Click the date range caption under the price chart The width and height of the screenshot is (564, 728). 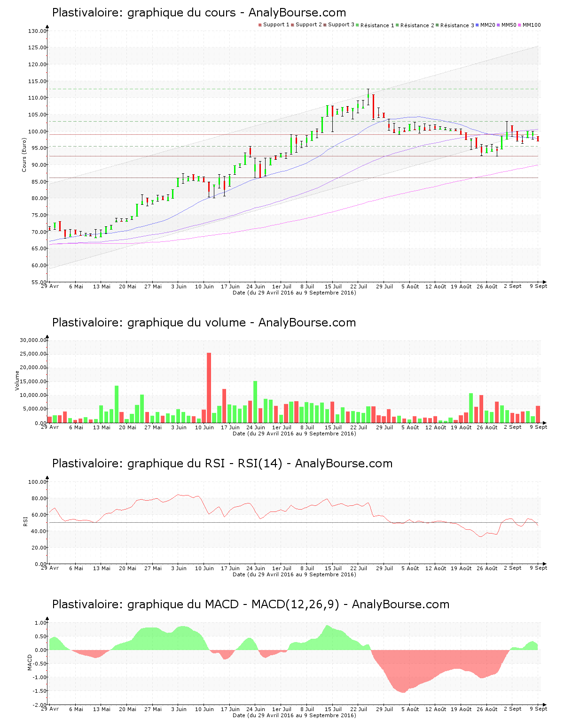point(294,293)
